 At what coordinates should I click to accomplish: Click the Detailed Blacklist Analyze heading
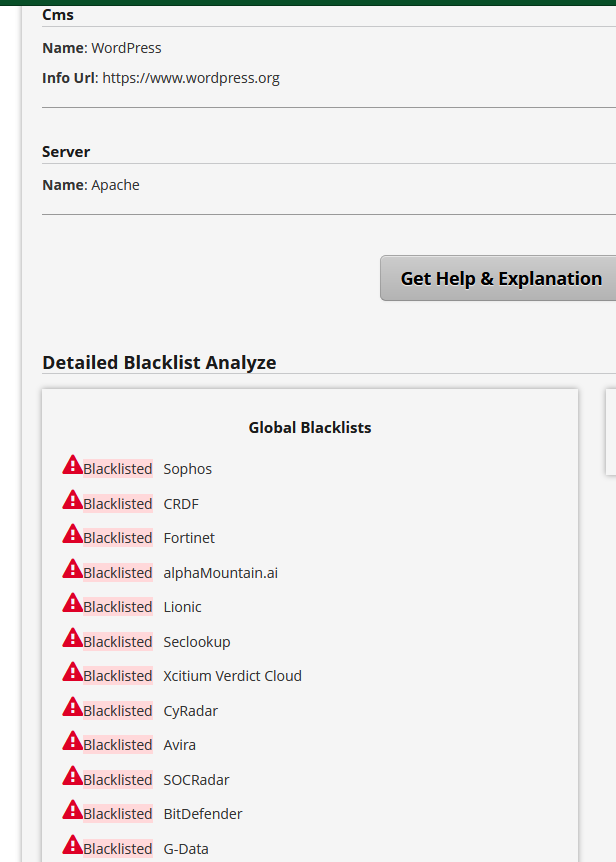pyautogui.click(x=159, y=363)
